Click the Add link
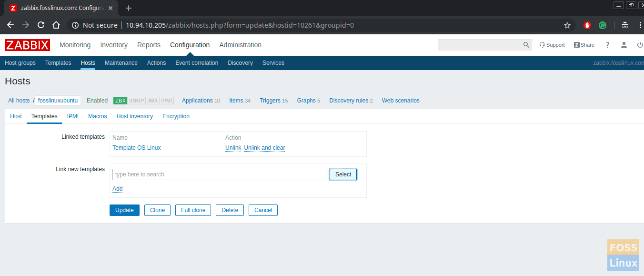This screenshot has width=644, height=276. point(118,189)
